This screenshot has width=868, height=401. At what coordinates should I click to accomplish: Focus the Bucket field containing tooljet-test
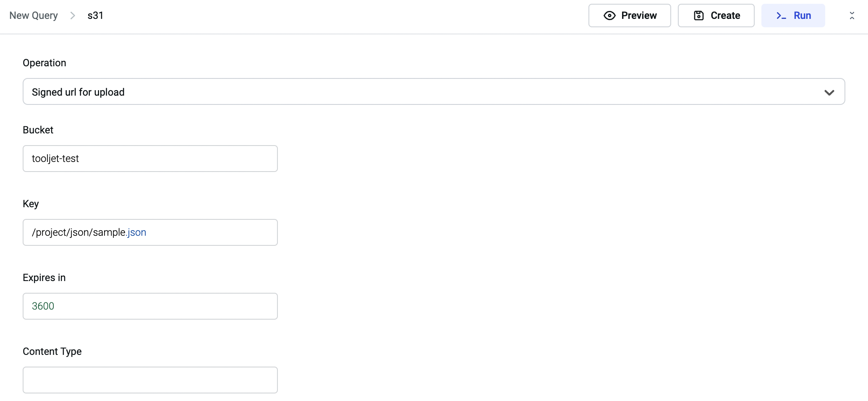[x=150, y=159]
